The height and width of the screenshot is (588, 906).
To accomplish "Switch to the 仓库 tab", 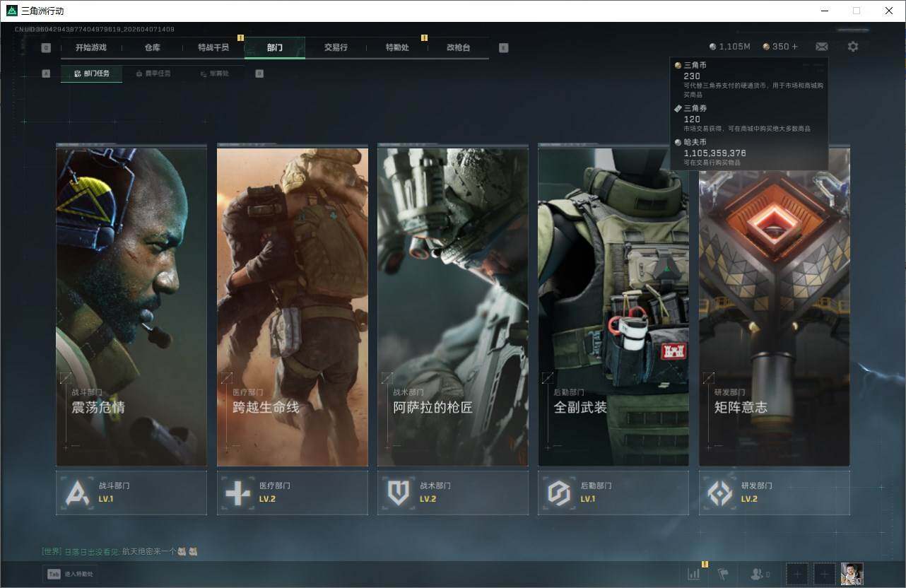I will click(x=153, y=47).
